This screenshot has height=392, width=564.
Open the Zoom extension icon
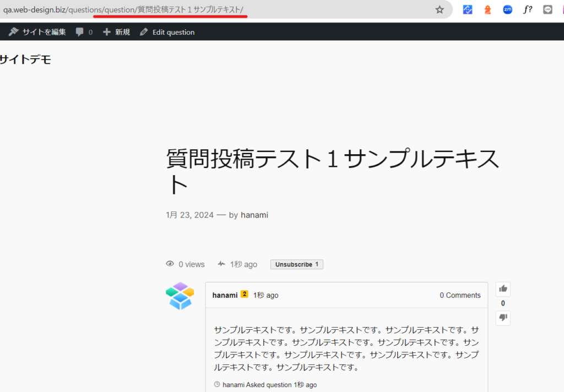507,9
